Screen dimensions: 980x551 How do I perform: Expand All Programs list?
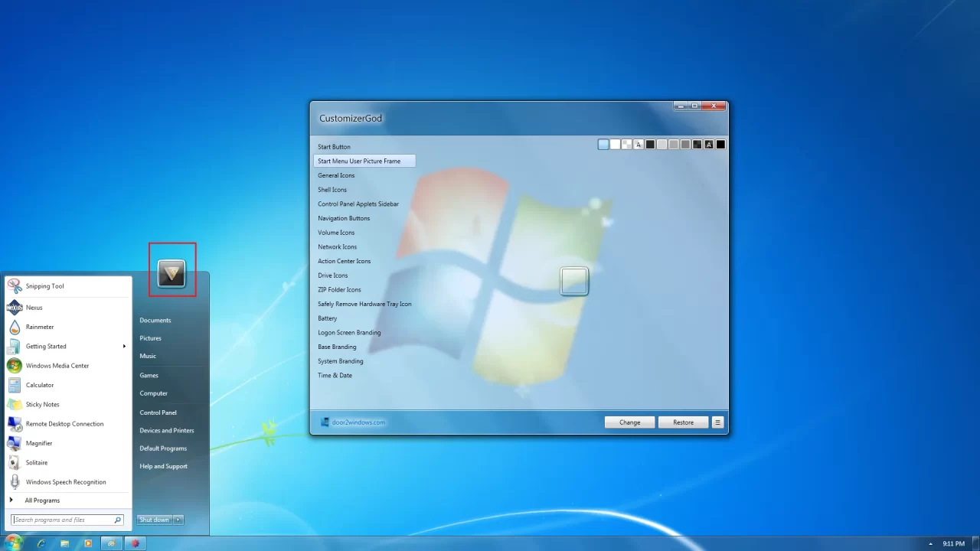pos(67,500)
